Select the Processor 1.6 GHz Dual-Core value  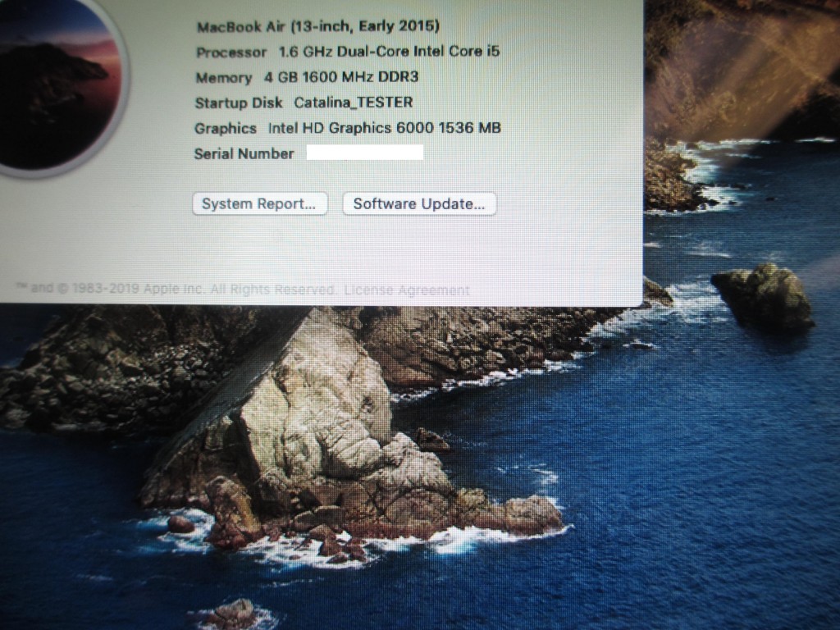click(x=389, y=52)
